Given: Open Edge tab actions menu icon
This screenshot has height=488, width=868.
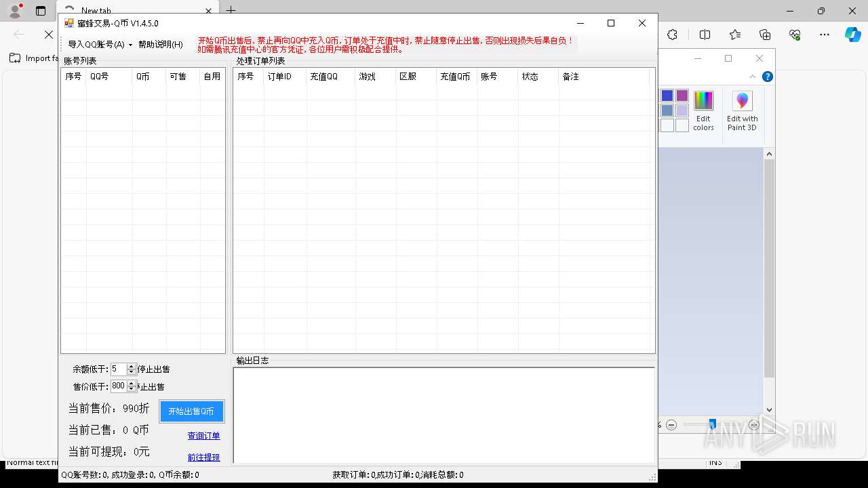Looking at the screenshot, I should 41,11.
